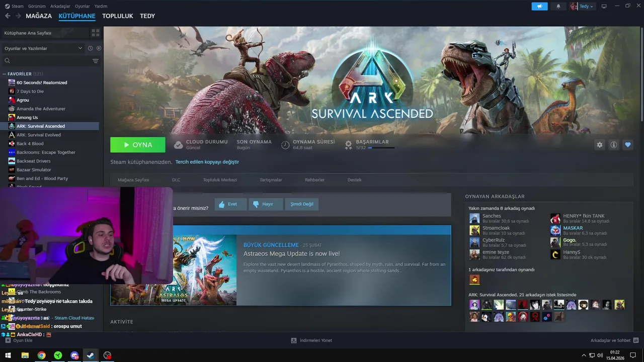The image size is (644, 362).
Task: Open the Steam announcements megaphone icon
Action: point(539,6)
